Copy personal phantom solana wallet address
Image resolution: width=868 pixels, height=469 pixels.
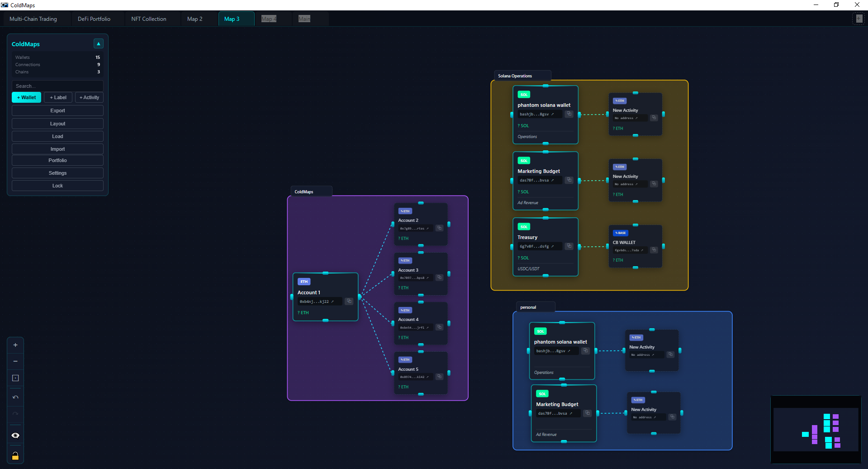[x=586, y=350]
